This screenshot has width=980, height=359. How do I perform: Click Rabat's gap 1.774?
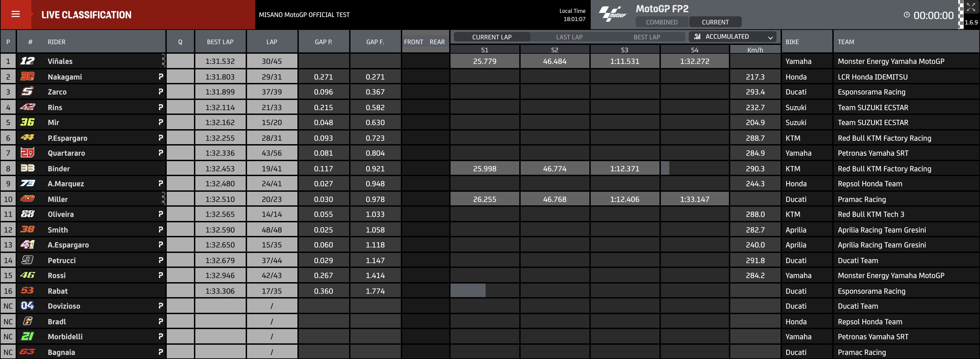click(375, 291)
